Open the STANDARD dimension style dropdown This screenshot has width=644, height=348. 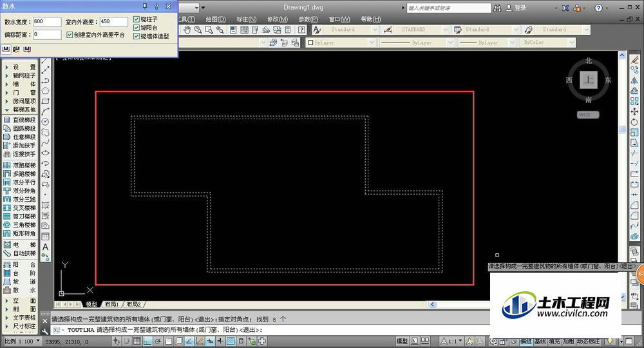pyautogui.click(x=445, y=30)
